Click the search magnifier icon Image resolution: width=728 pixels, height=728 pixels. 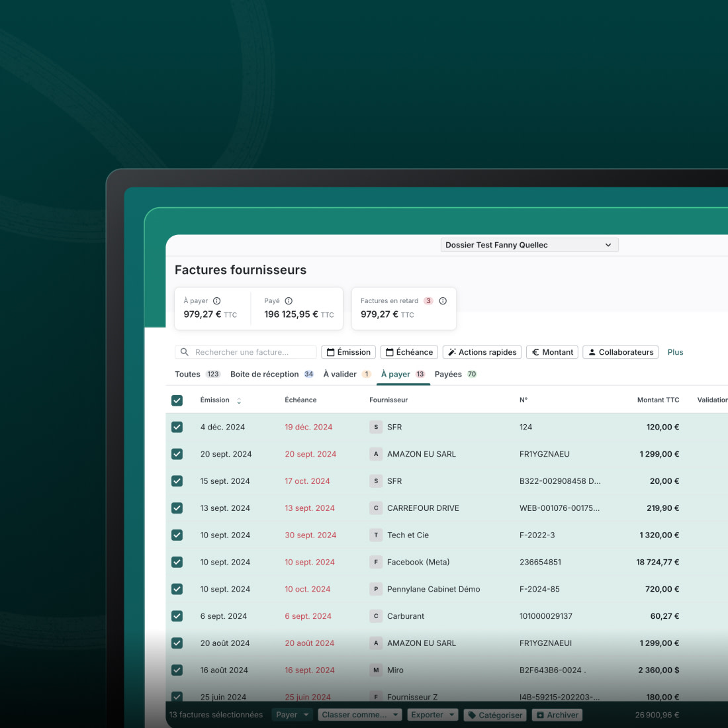pos(184,351)
